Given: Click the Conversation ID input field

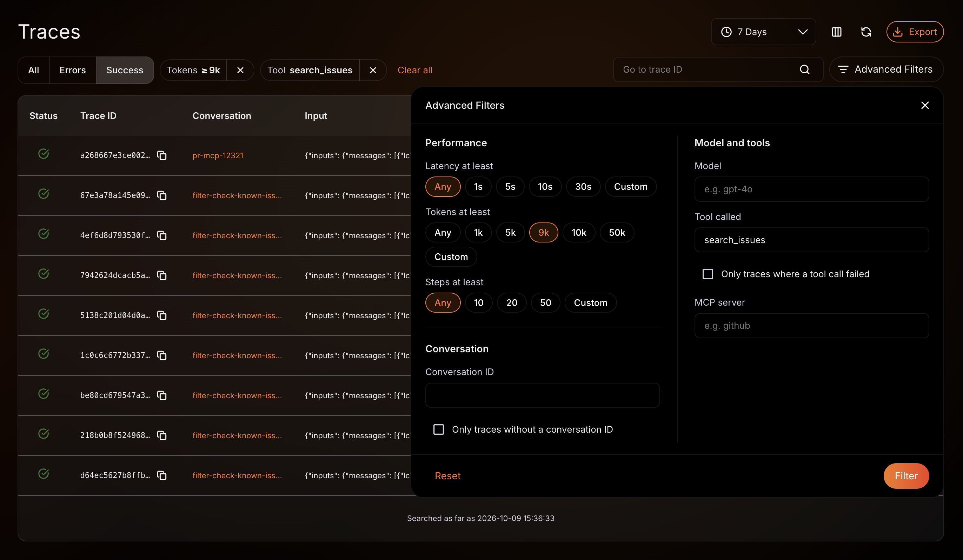Looking at the screenshot, I should (543, 395).
